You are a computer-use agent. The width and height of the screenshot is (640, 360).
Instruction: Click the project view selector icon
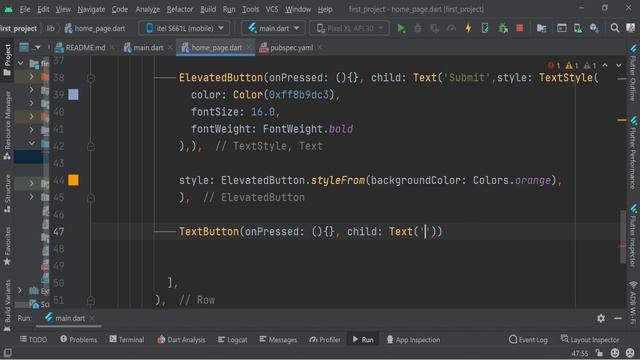tap(24, 47)
